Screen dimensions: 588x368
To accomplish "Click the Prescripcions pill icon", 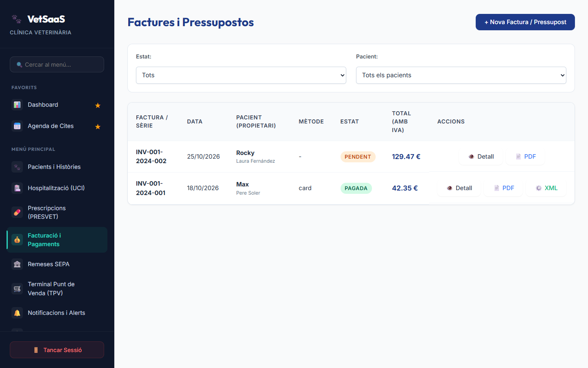I will pyautogui.click(x=17, y=212).
